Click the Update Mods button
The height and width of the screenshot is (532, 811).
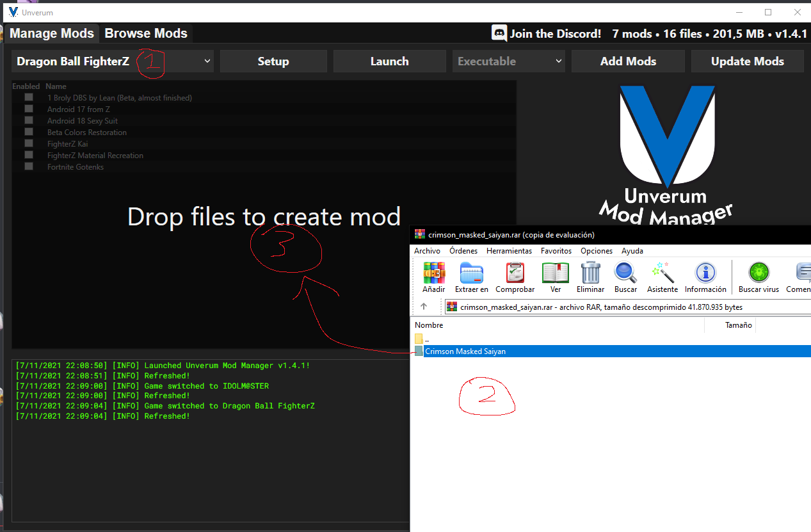tap(747, 61)
